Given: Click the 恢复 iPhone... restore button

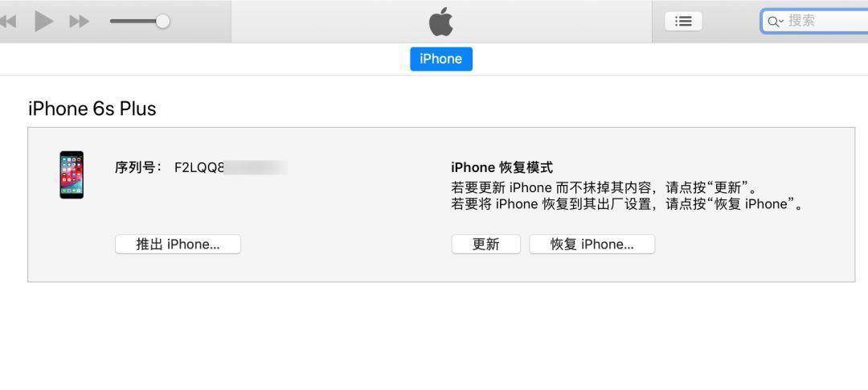Looking at the screenshot, I should coord(592,244).
